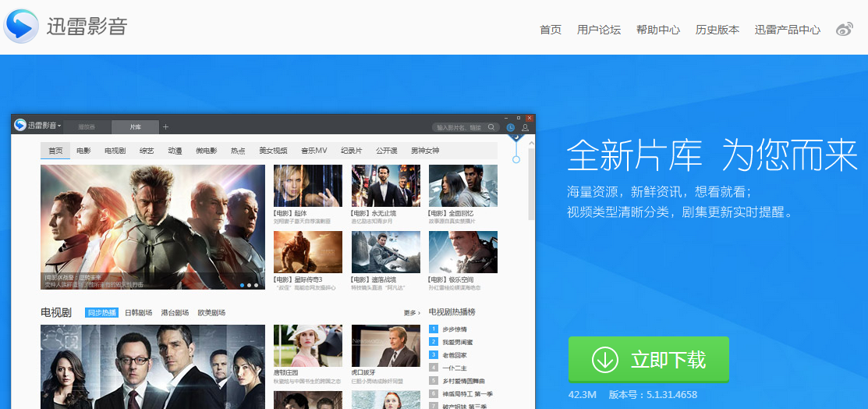Select the 公开课 category tab
868x409 pixels.
pyautogui.click(x=386, y=151)
